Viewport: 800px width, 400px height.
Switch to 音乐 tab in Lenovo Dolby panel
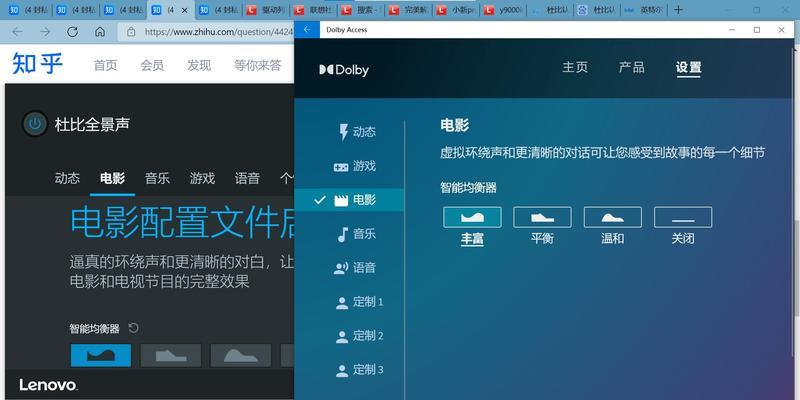[157, 178]
